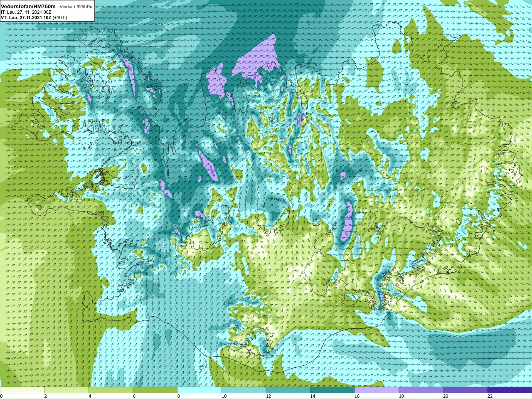Select the 14–16 dark teal legend swatch
Image resolution: width=532 pixels, height=399 pixels.
tap(332, 390)
